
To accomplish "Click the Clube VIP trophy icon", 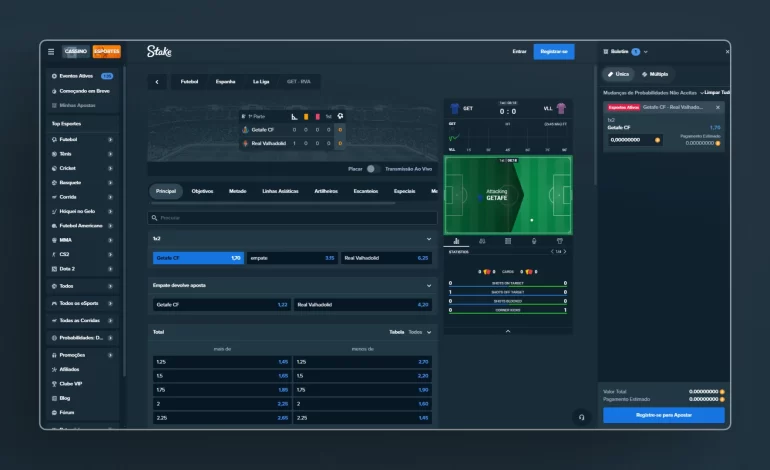I will [54, 384].
